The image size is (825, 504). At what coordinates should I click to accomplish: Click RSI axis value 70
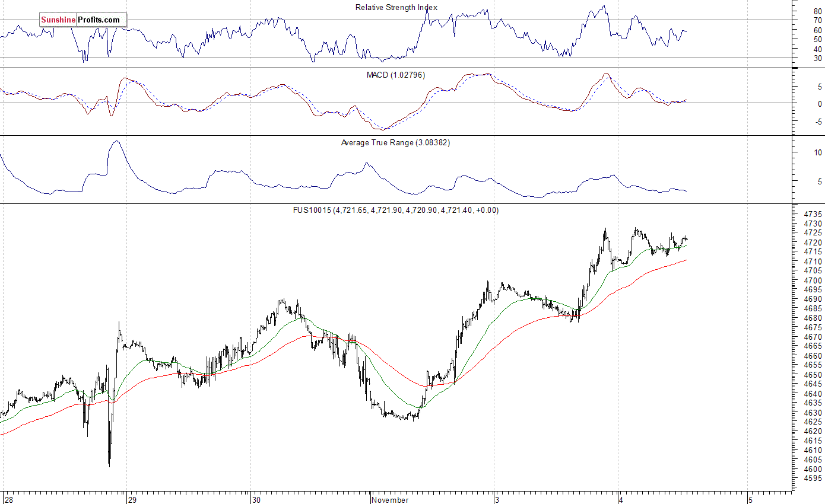[817, 21]
